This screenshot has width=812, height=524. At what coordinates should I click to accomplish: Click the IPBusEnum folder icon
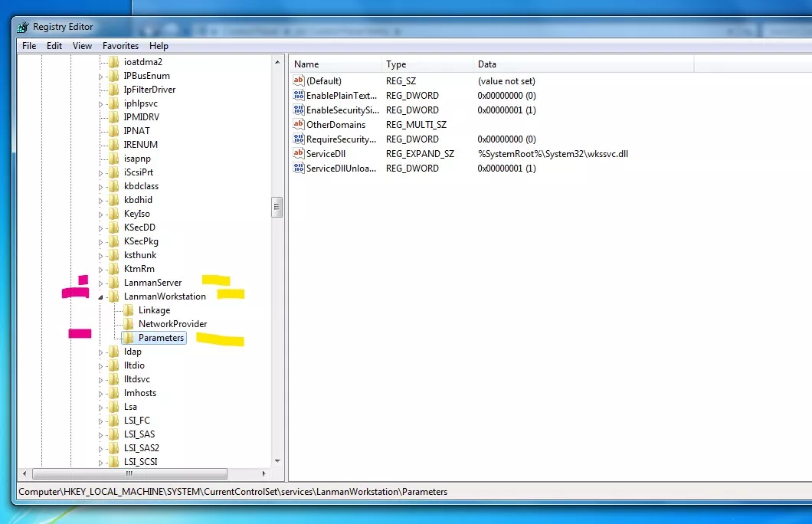113,76
